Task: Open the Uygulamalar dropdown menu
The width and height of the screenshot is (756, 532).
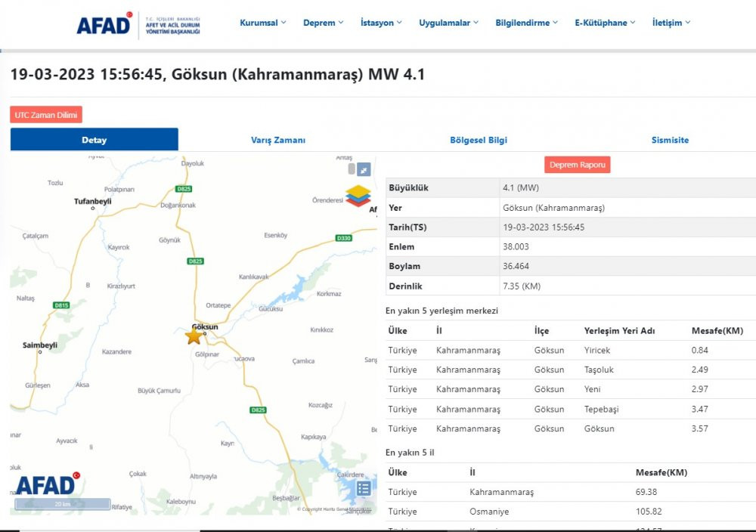Action: [x=448, y=23]
